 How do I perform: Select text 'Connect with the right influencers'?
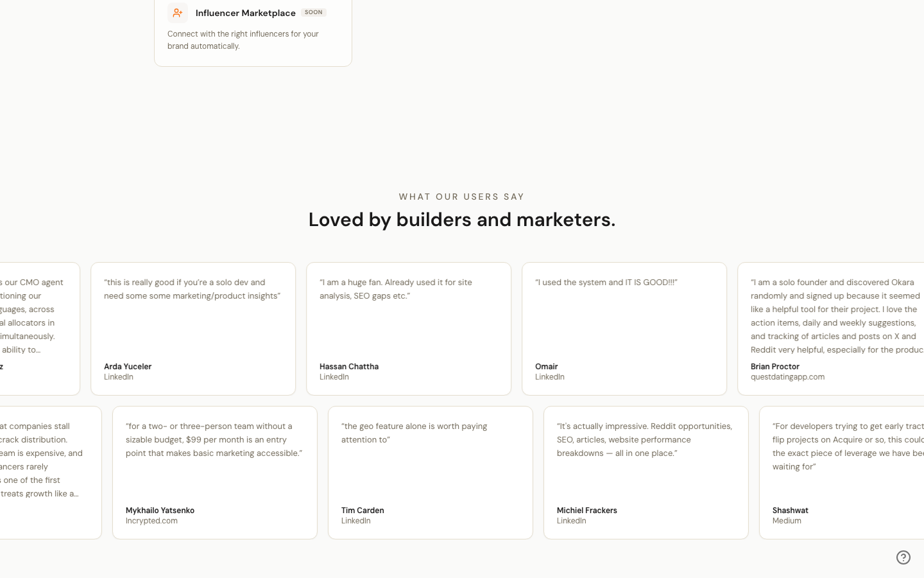point(228,34)
